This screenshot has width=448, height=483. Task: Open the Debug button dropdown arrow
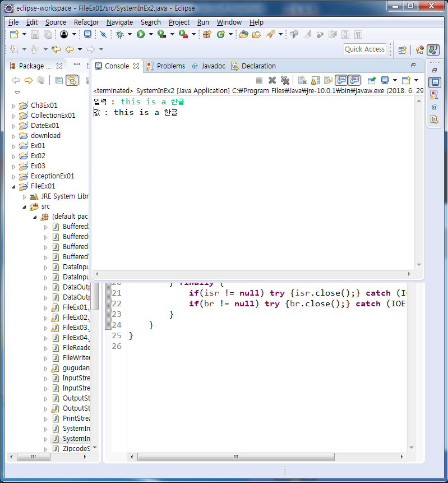130,35
